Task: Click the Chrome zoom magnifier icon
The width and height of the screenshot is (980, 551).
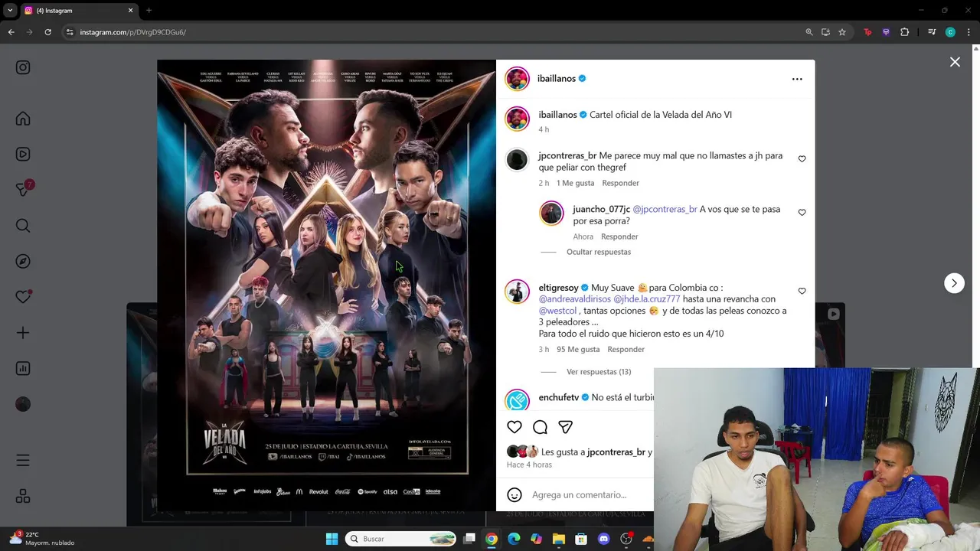Action: (x=808, y=32)
